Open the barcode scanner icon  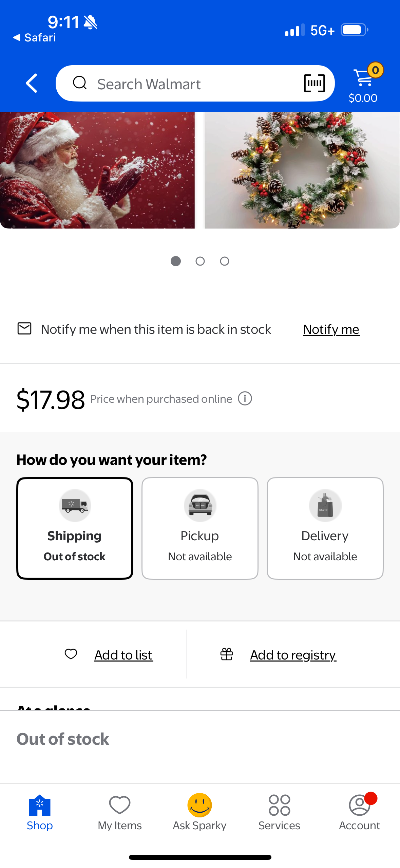[x=314, y=83]
